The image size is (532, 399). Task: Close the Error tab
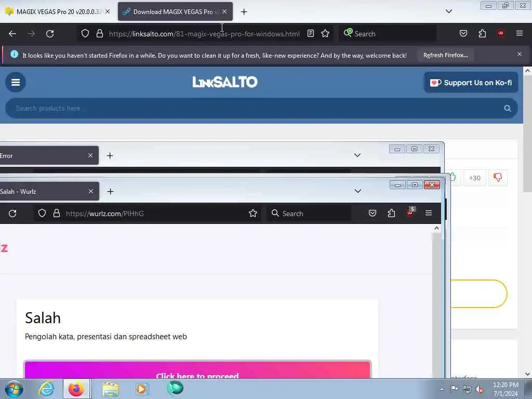pos(90,155)
